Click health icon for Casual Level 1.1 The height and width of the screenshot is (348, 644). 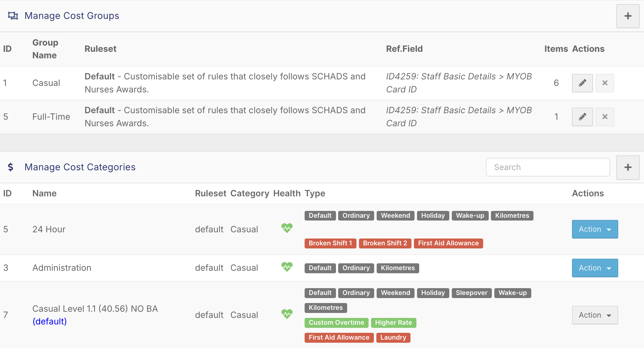(287, 314)
